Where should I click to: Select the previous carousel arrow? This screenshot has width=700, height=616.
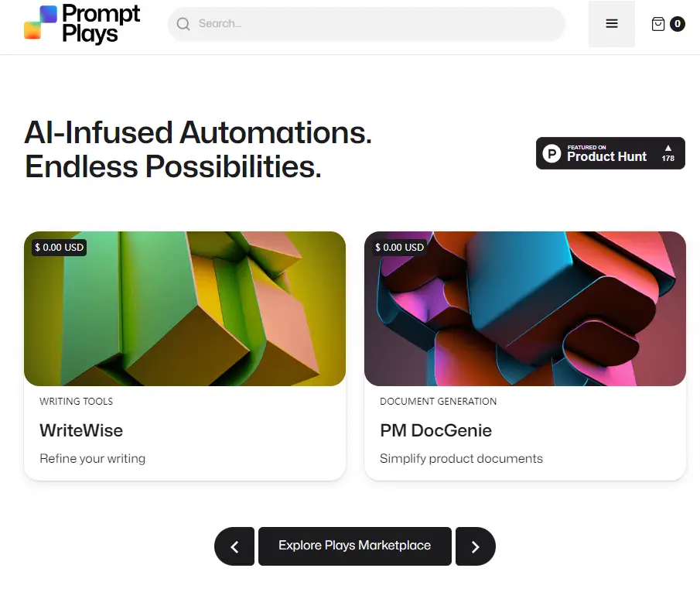coord(234,546)
